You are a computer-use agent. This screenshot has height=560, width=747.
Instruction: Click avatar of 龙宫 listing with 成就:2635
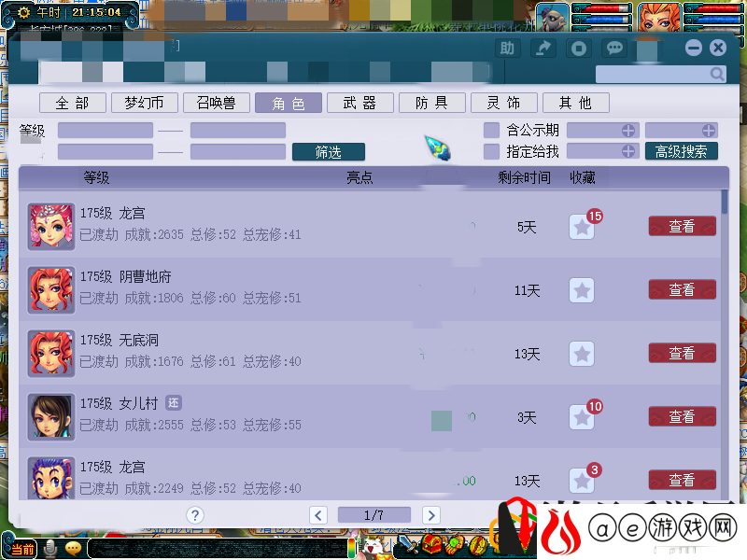51,227
